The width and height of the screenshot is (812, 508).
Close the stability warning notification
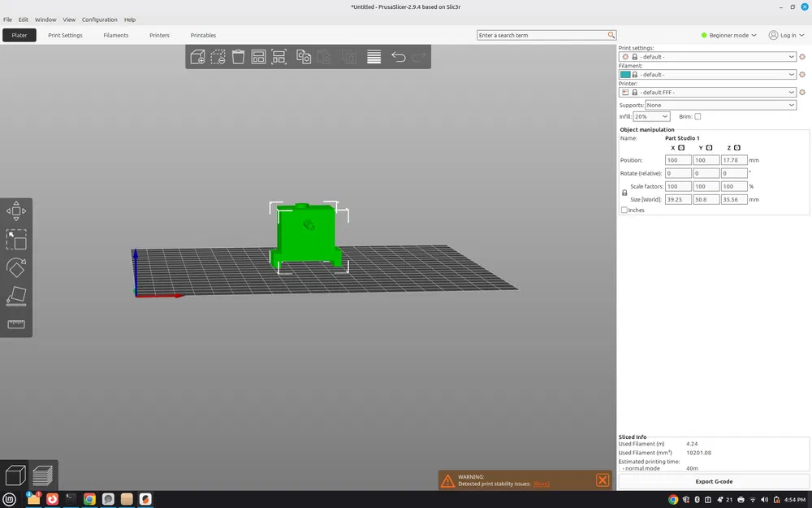[x=603, y=480]
